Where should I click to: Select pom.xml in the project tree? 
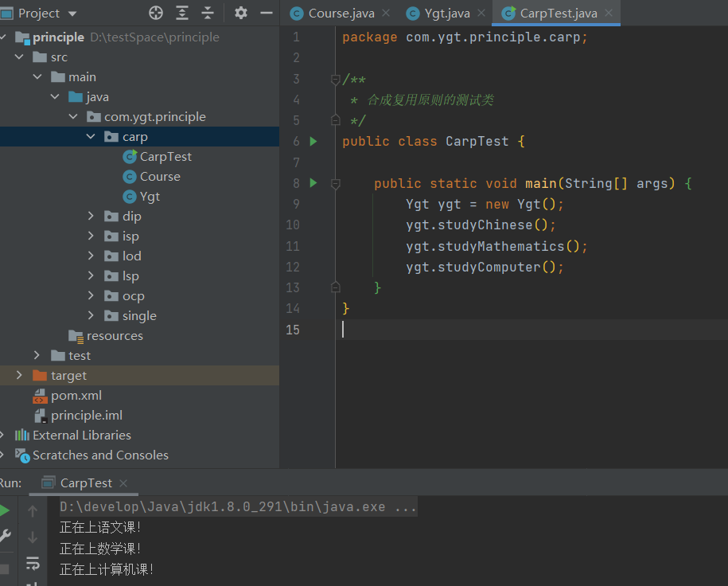tap(76, 396)
